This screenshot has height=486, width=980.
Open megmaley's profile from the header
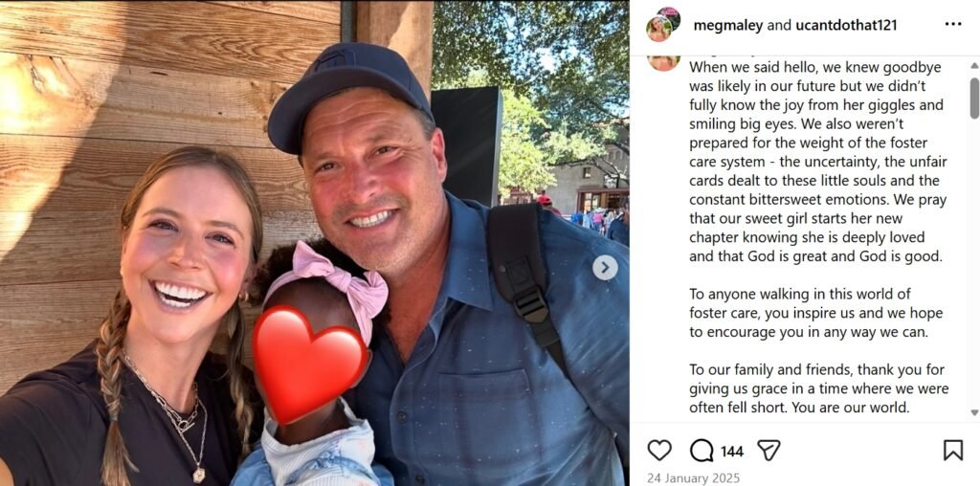pos(728,25)
